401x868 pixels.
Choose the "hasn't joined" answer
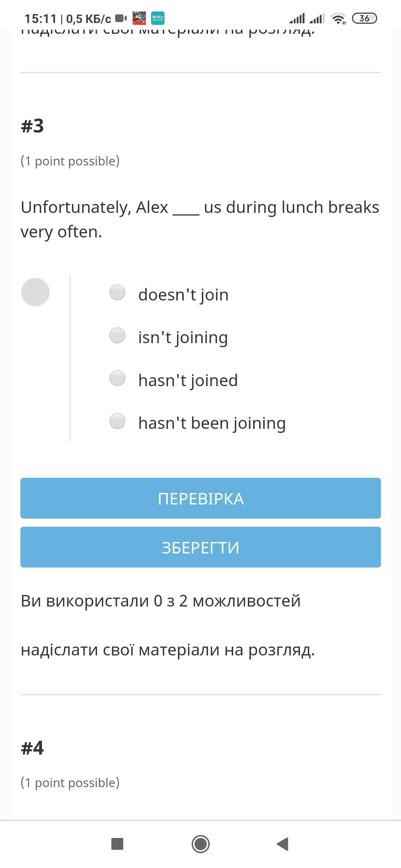tap(117, 378)
